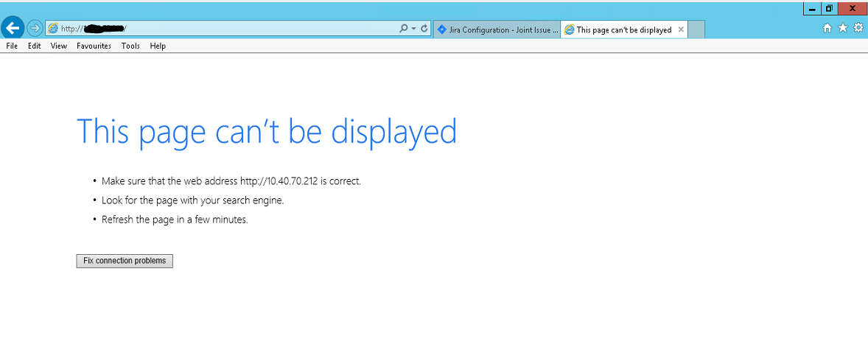Minimize the browser window
Image resolution: width=868 pixels, height=347 pixels.
[811, 9]
